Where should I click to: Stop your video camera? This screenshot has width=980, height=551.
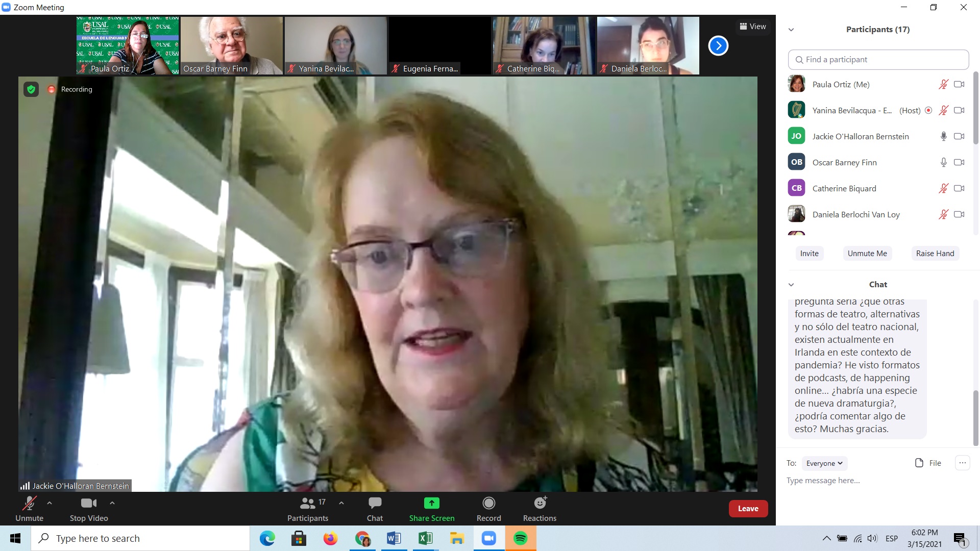89,509
